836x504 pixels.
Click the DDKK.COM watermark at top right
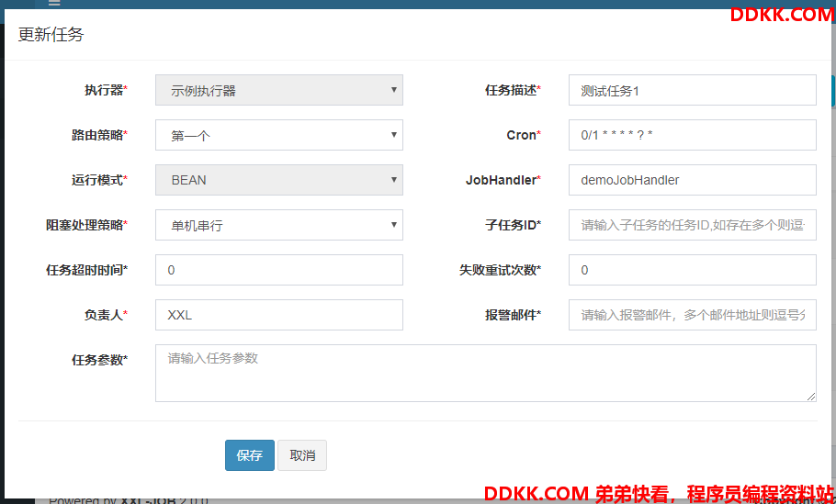pos(781,14)
